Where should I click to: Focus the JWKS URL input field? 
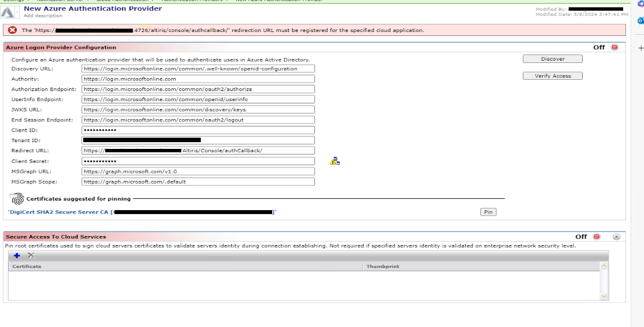click(x=198, y=110)
